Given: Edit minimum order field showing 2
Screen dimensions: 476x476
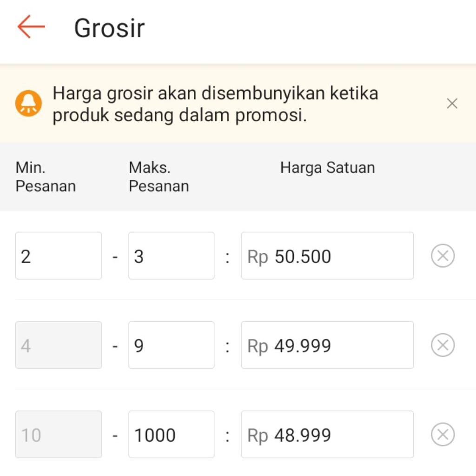Looking at the screenshot, I should (x=59, y=256).
